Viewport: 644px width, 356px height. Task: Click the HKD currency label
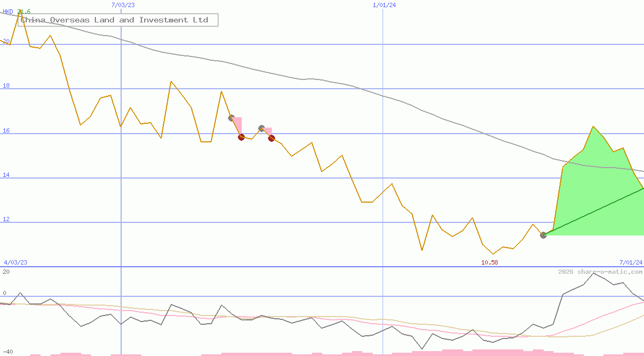(x=8, y=12)
